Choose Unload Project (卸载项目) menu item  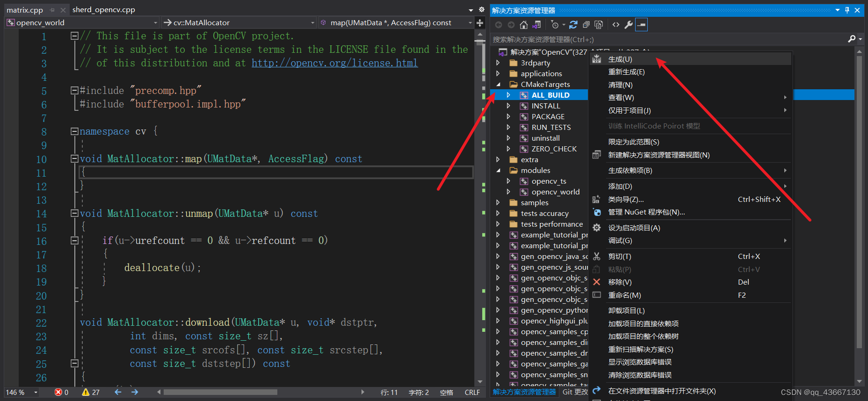pos(690,310)
